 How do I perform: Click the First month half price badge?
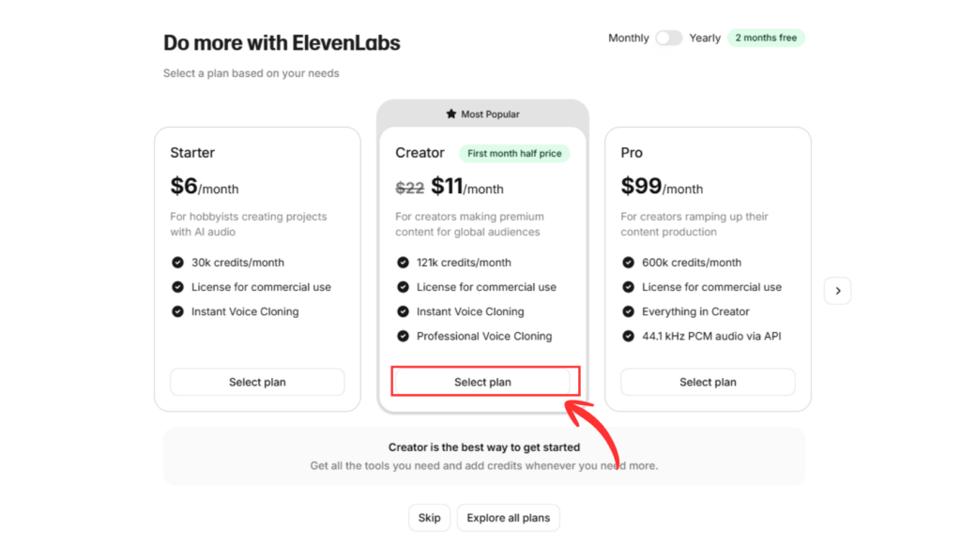[514, 153]
